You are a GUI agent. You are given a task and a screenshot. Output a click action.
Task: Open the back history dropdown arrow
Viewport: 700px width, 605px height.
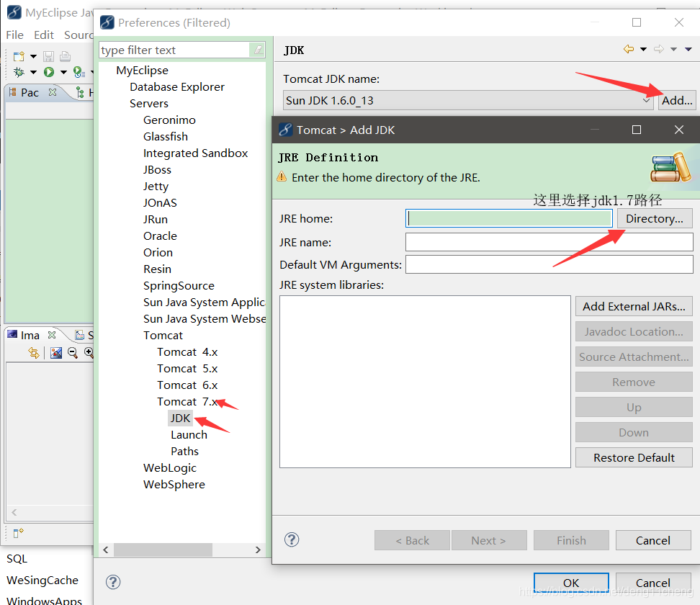[643, 49]
